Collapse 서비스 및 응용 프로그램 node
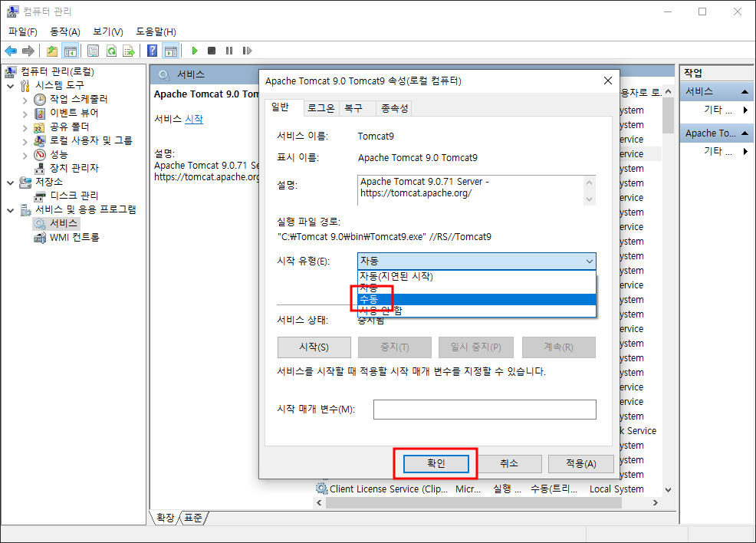The image size is (756, 543). pyautogui.click(x=11, y=211)
